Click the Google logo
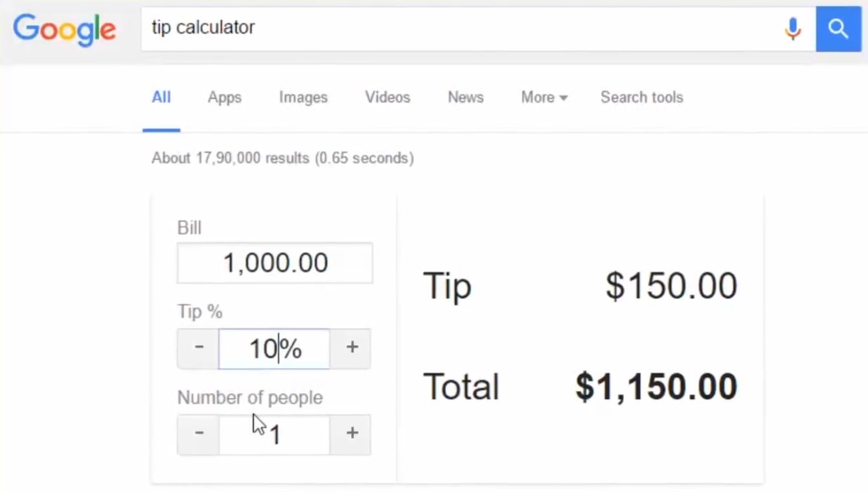The width and height of the screenshot is (868, 492). (65, 29)
